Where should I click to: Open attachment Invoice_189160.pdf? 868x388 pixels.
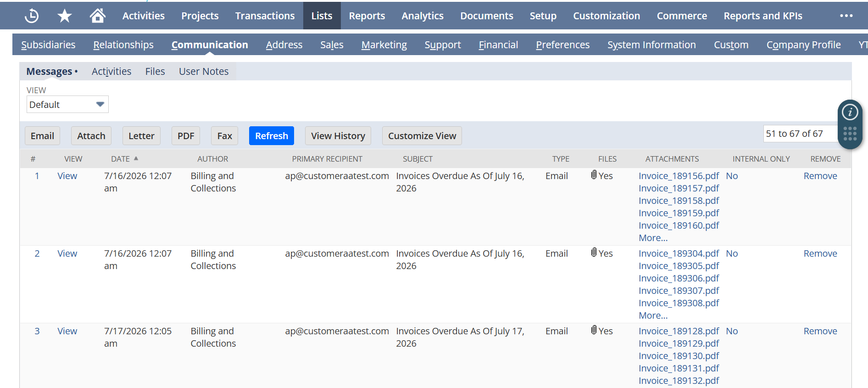tap(679, 225)
